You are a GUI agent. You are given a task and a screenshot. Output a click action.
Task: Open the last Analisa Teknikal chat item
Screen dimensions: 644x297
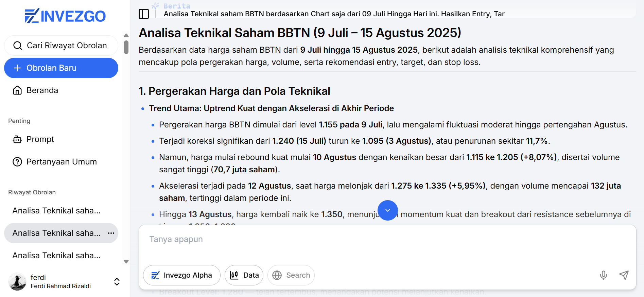coord(61,256)
